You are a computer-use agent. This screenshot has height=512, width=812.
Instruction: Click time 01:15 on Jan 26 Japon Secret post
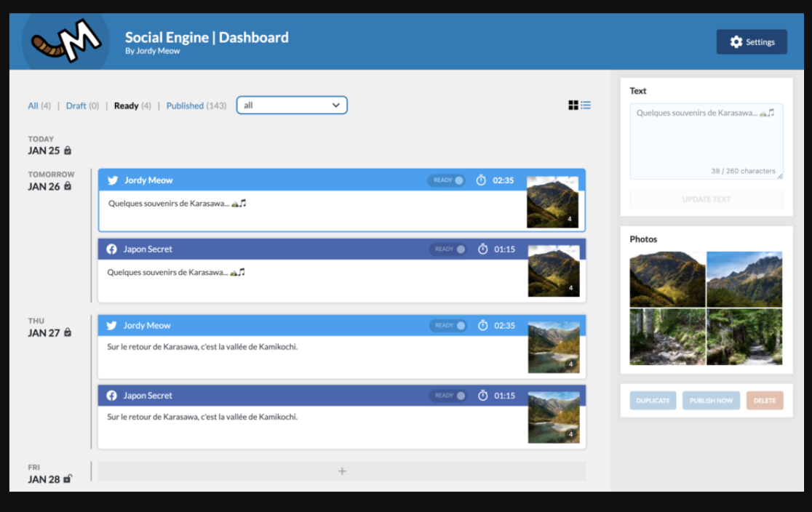(x=504, y=249)
